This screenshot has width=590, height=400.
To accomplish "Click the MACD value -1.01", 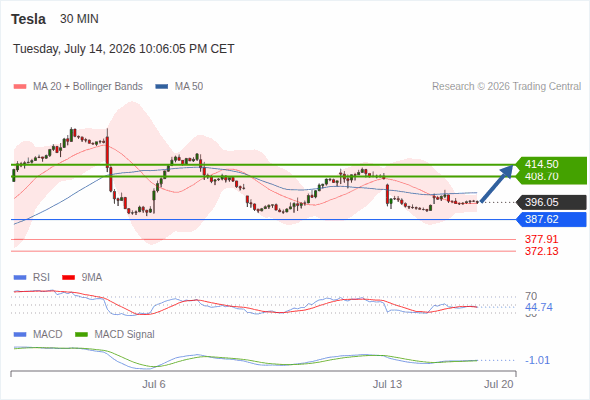I will pyautogui.click(x=538, y=360).
